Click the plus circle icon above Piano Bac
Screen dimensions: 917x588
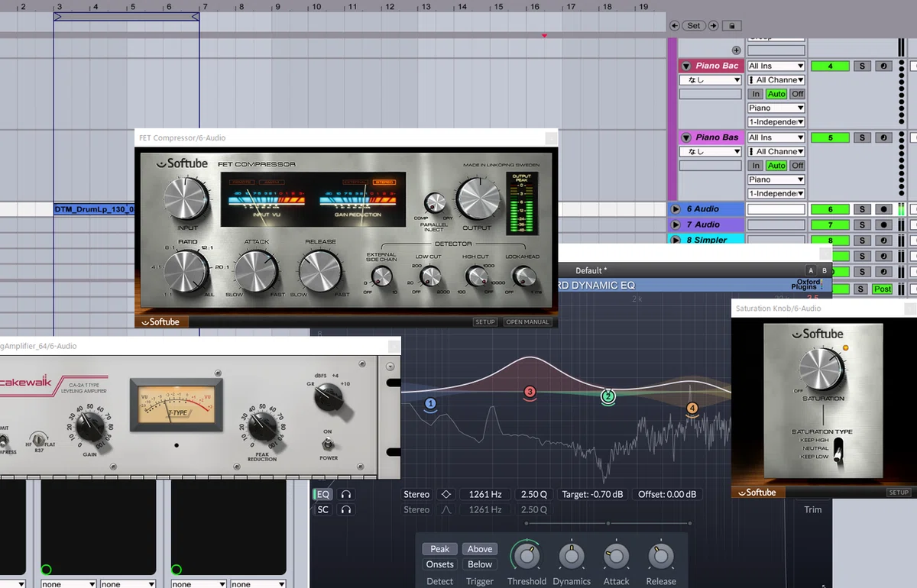point(737,50)
